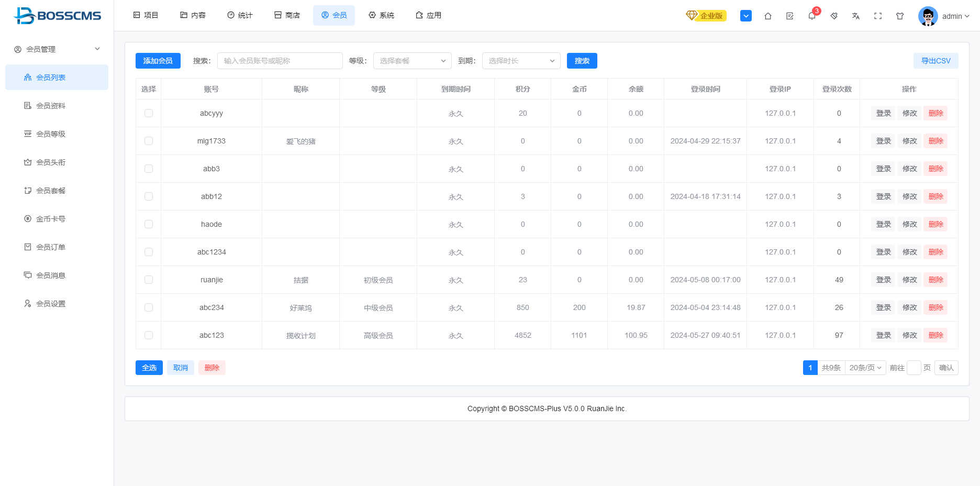
Task: Click the 搜索 button
Action: click(x=582, y=61)
